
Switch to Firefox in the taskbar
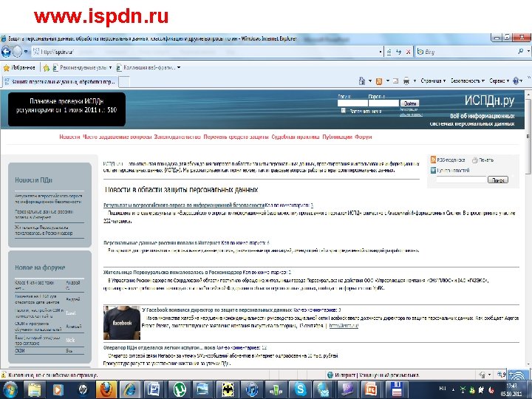coord(106,389)
